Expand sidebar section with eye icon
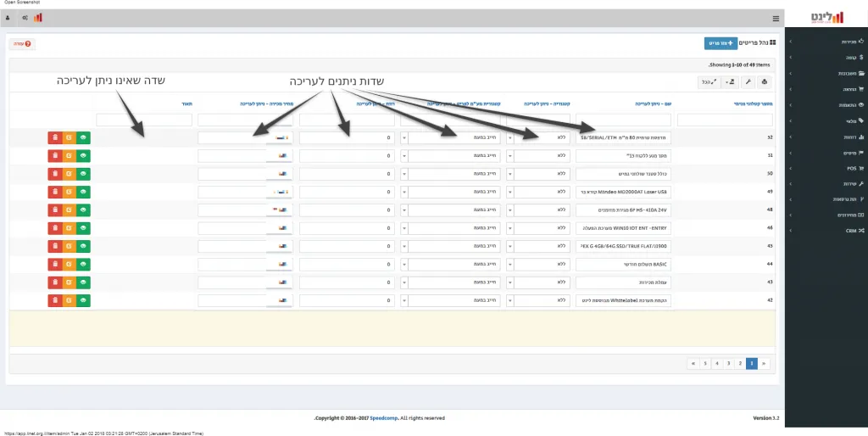Screen dimensions: 868x436 click(826, 104)
